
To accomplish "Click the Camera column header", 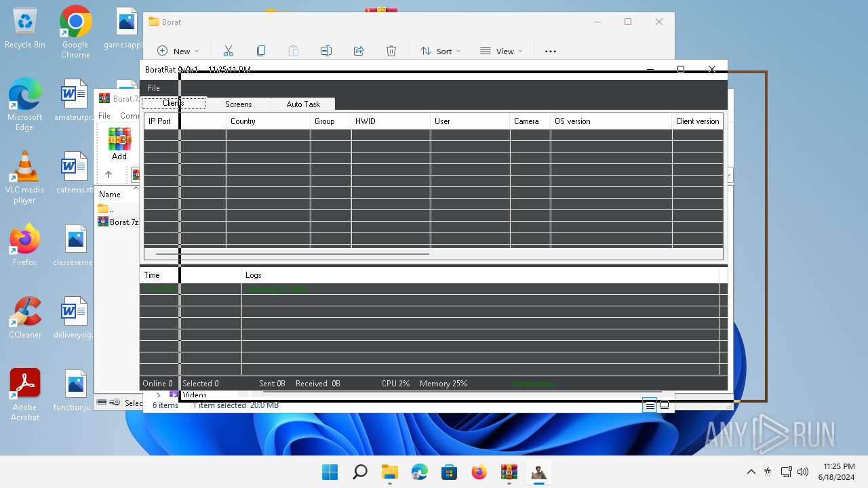I will 530,121.
